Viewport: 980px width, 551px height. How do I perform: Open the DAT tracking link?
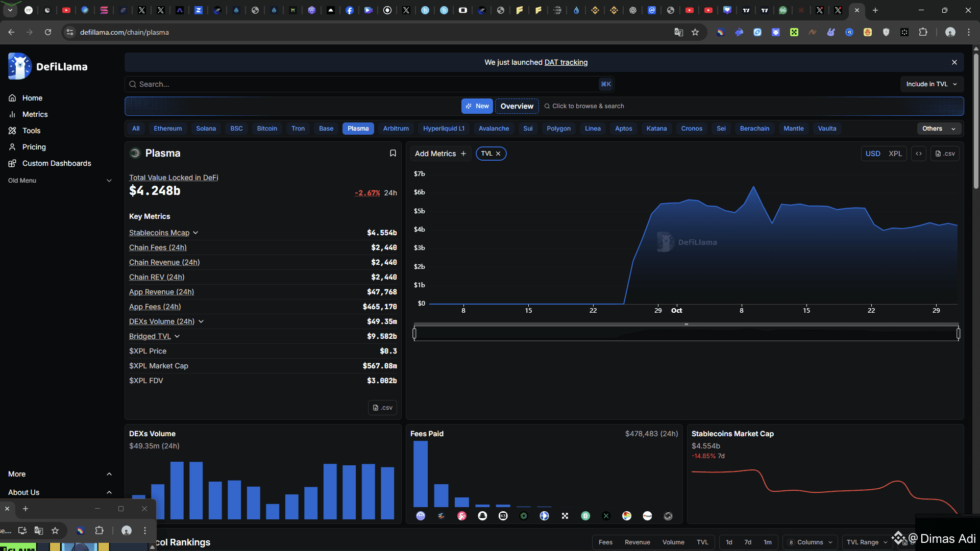coord(566,62)
